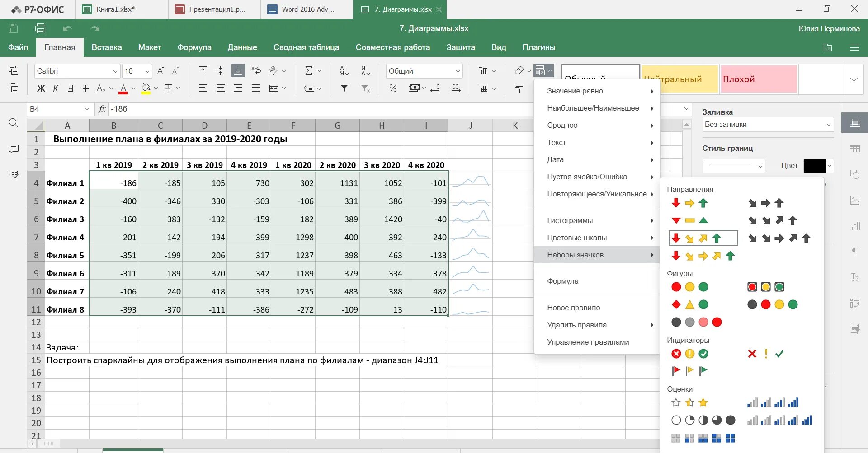The width and height of the screenshot is (868, 453).
Task: Clear the filter
Action: coord(366,88)
